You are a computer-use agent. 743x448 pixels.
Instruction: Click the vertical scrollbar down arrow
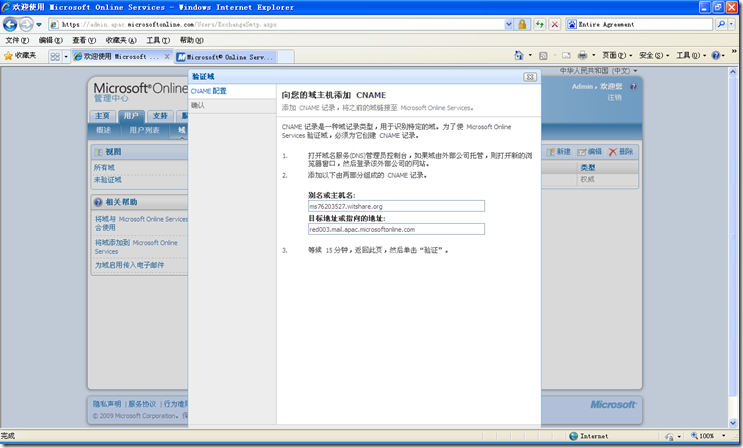click(x=733, y=423)
